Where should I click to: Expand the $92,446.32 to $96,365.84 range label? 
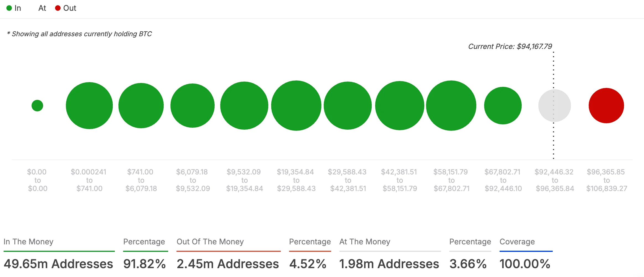tap(554, 180)
